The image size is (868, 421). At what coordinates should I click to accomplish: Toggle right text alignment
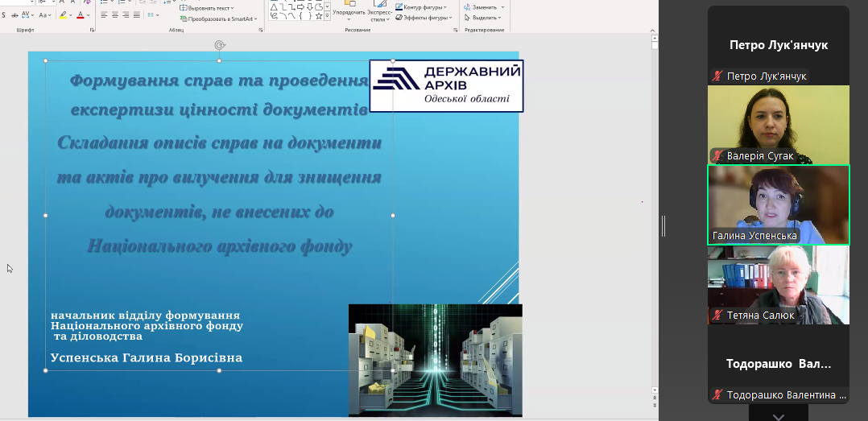[126, 14]
